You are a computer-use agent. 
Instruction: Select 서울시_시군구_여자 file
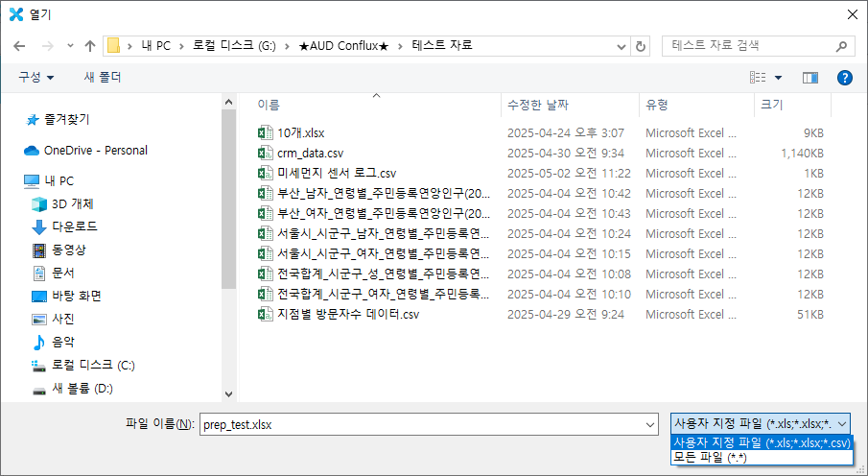384,253
